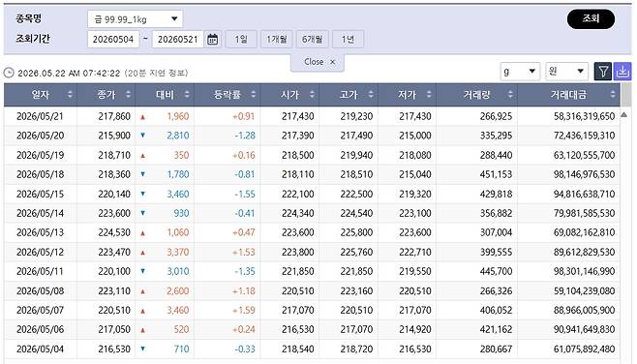The width and height of the screenshot is (637, 364).
Task: Focus the start date field 20260504
Action: [x=113, y=40]
